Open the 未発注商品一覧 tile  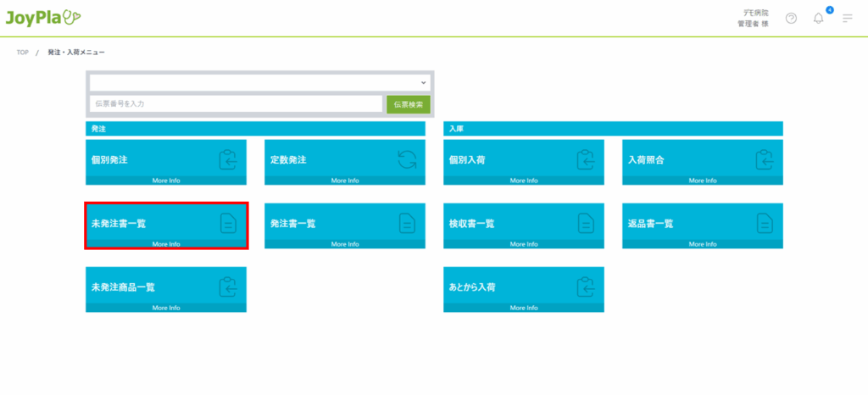(166, 287)
